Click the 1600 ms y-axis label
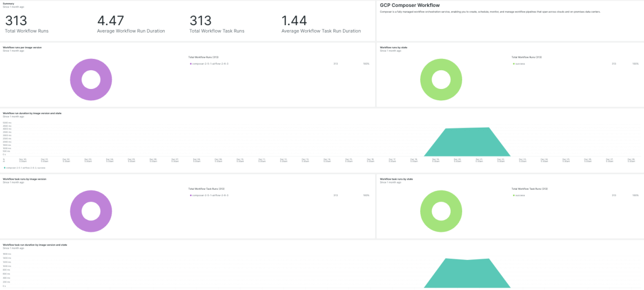The image size is (644, 290). click(x=7, y=254)
